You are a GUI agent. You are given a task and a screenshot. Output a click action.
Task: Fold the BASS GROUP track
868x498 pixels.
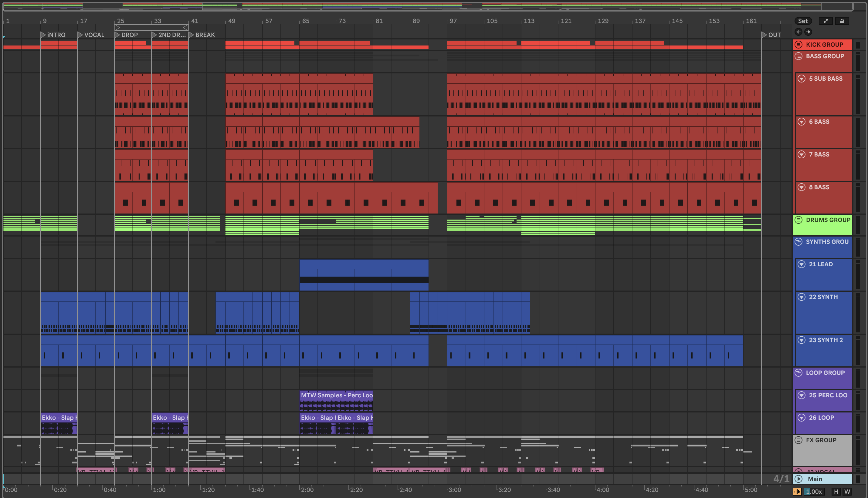(798, 56)
